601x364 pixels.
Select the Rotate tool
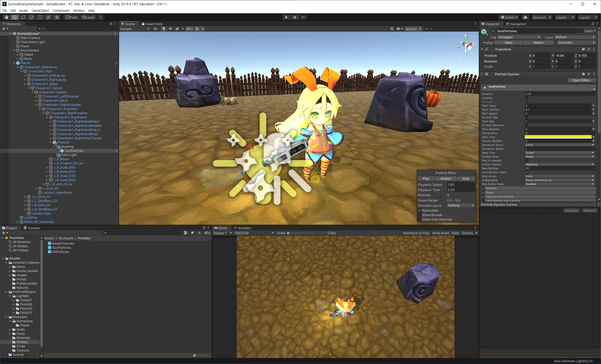point(23,17)
